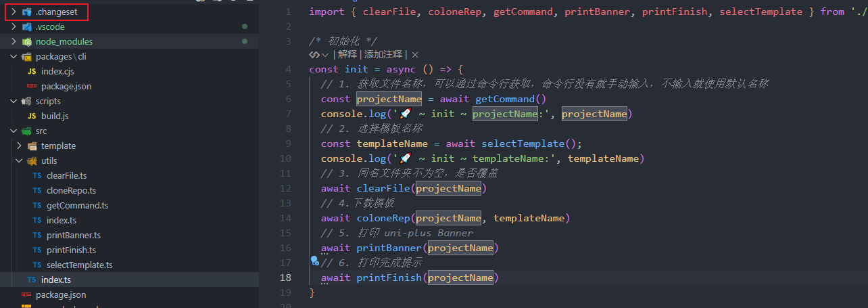The image size is (868, 308).
Task: Collapse the packages\cli folder
Action: (x=14, y=57)
